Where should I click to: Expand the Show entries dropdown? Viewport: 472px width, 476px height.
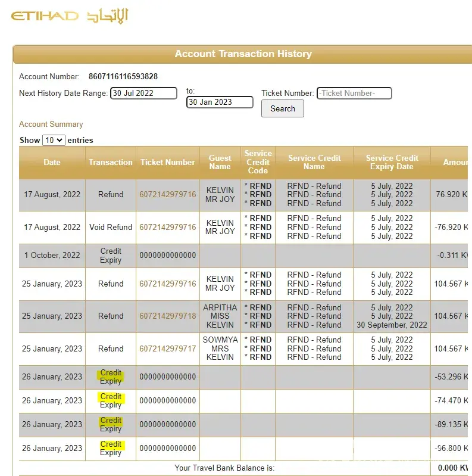coord(54,140)
